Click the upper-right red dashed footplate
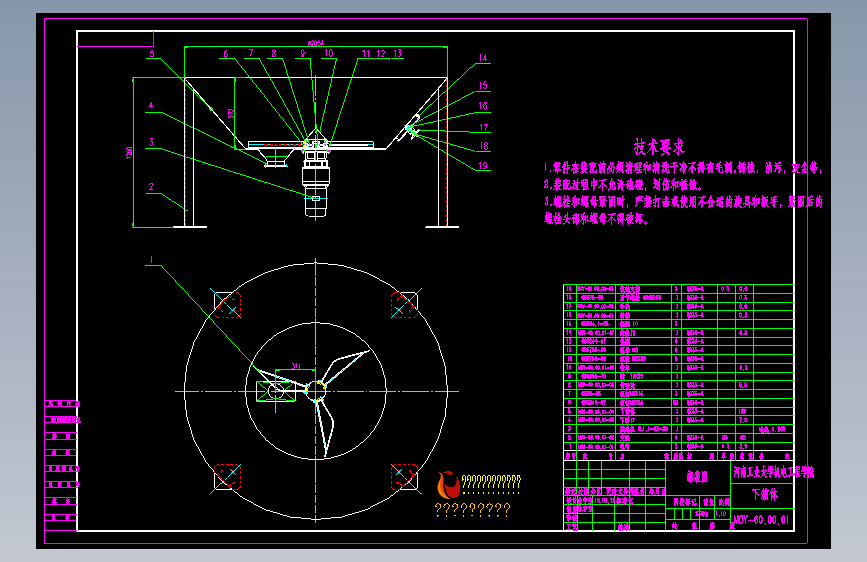The image size is (867, 562). [x=404, y=305]
